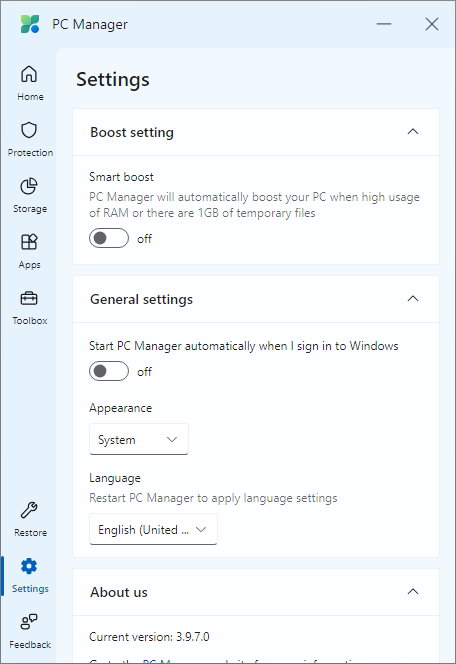This screenshot has width=456, height=664.
Task: Collapse the About us section
Action: tap(413, 592)
